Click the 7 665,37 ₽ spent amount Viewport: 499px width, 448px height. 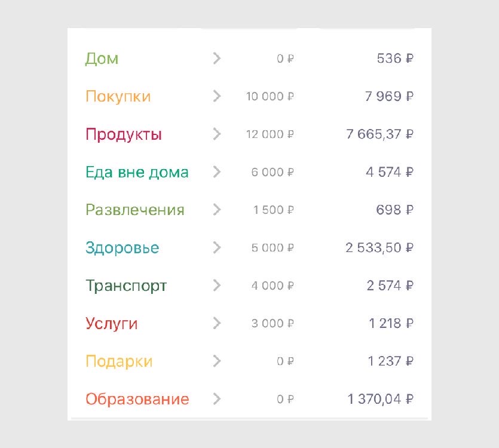380,134
